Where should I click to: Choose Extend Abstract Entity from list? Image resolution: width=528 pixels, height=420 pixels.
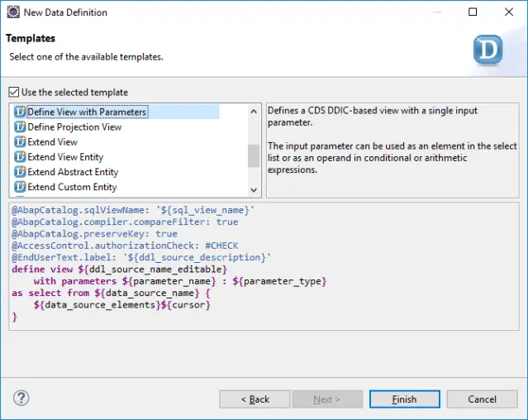pyautogui.click(x=73, y=172)
